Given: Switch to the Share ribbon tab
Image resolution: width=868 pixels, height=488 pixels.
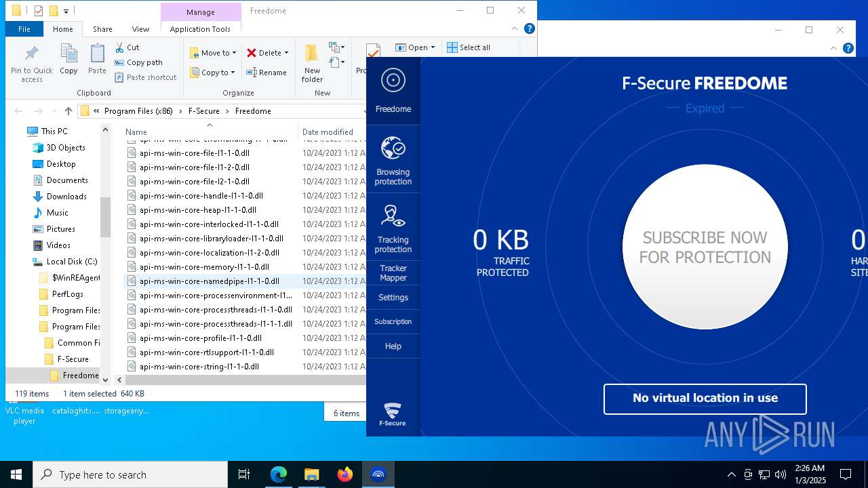Looking at the screenshot, I should (102, 29).
